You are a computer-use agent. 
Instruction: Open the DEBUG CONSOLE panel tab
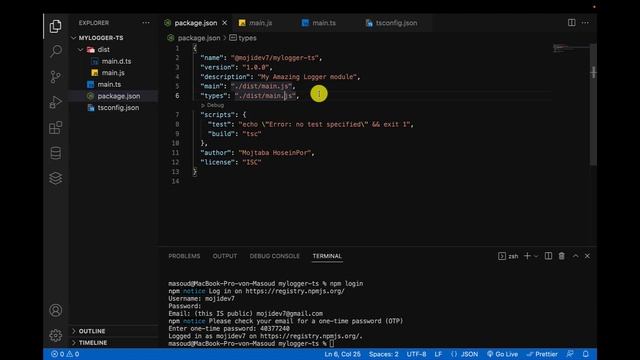pyautogui.click(x=274, y=256)
